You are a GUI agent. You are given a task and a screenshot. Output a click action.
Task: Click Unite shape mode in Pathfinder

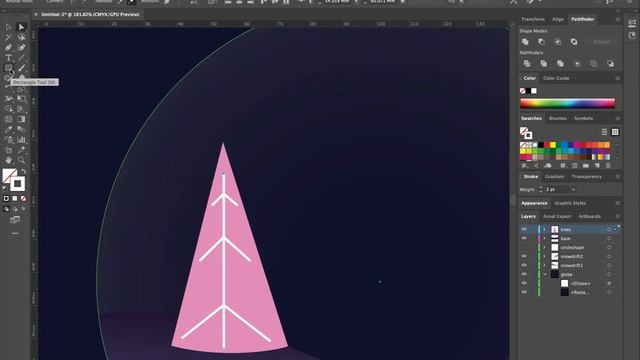(525, 42)
